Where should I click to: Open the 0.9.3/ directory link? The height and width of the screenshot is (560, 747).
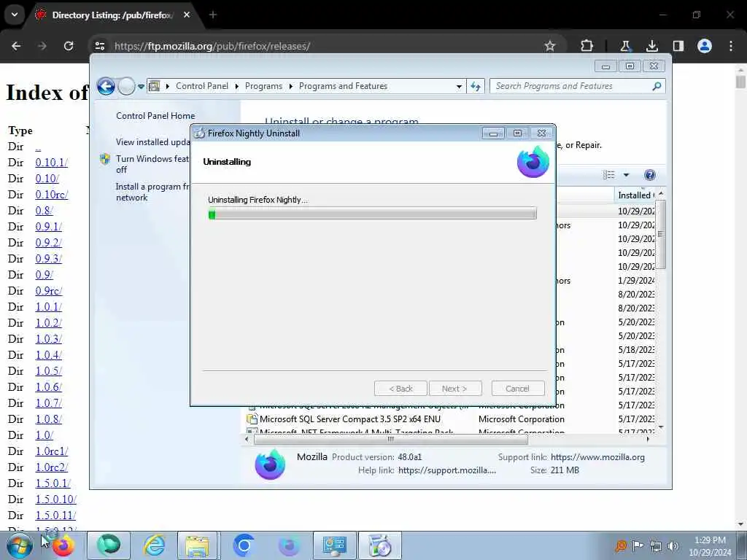tap(49, 259)
